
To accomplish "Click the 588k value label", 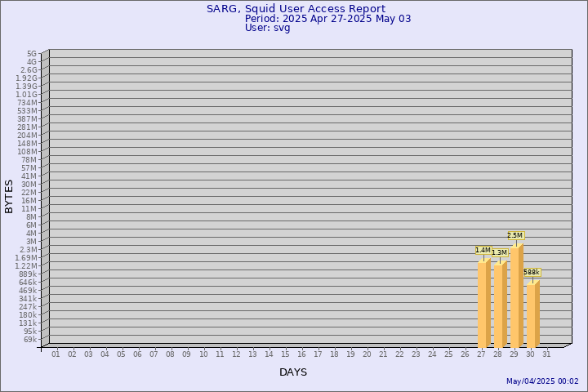I will coord(532,273).
